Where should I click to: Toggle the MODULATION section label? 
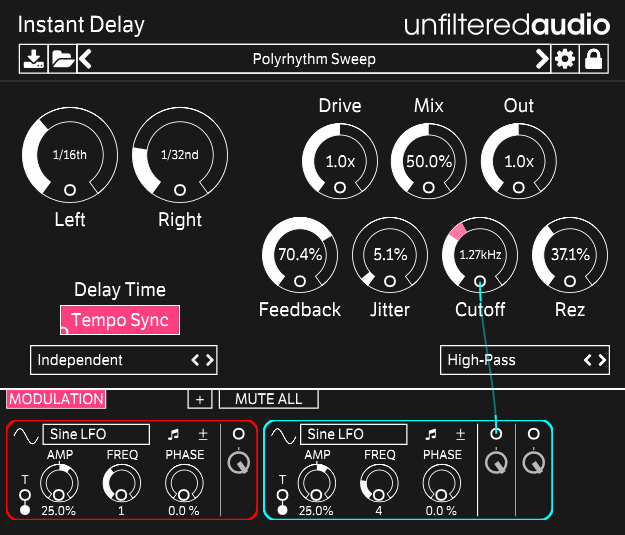coord(56,399)
